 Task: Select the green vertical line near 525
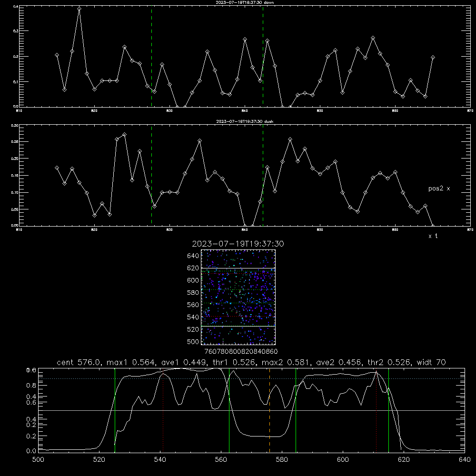point(115,410)
